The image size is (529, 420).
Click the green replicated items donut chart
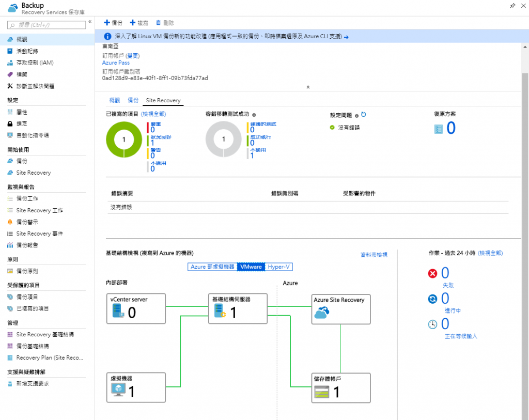coord(124,139)
